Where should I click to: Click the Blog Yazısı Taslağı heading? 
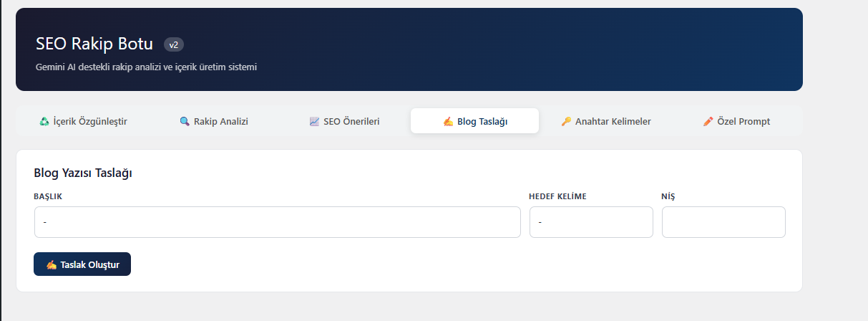coord(83,173)
